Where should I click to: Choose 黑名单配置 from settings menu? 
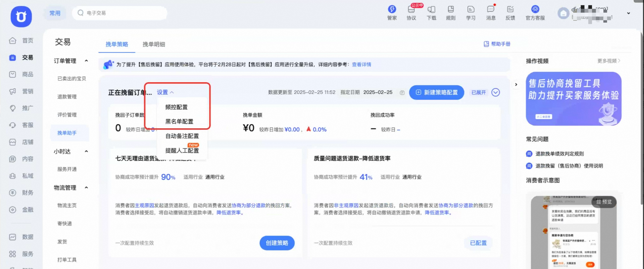[179, 121]
